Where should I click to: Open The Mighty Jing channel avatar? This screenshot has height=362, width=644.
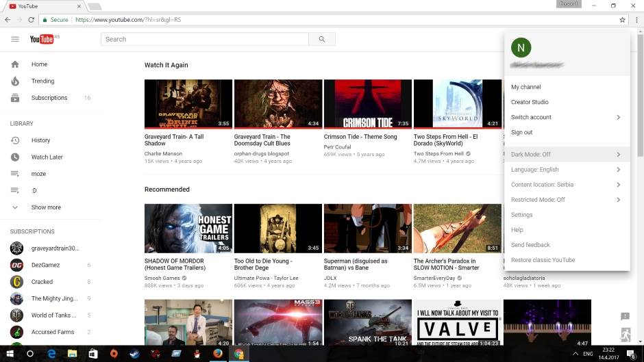[x=16, y=298]
